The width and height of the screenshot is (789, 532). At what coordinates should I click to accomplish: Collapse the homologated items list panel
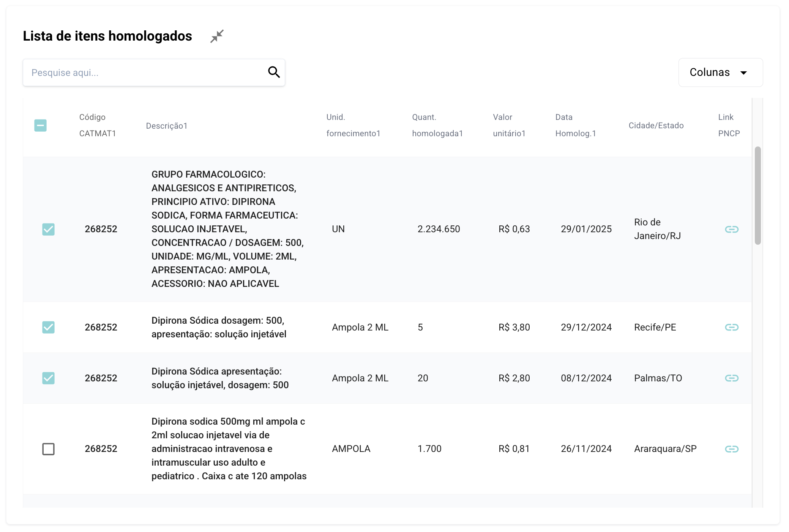pyautogui.click(x=217, y=36)
